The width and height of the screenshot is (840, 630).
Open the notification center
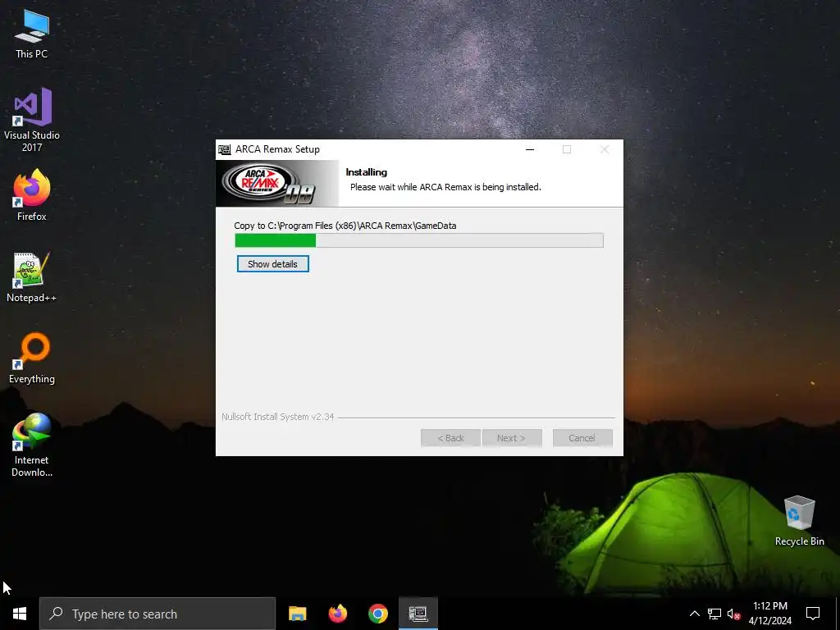[x=813, y=614]
